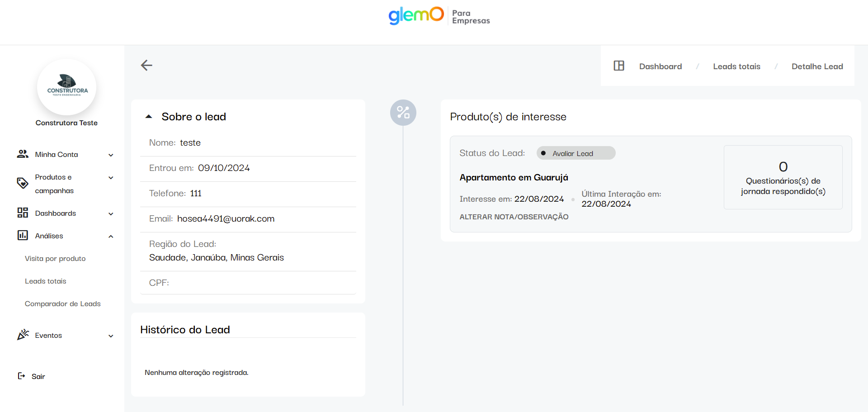Click the Glemo logo in header
Image resolution: width=868 pixels, height=412 pixels.
tap(416, 15)
